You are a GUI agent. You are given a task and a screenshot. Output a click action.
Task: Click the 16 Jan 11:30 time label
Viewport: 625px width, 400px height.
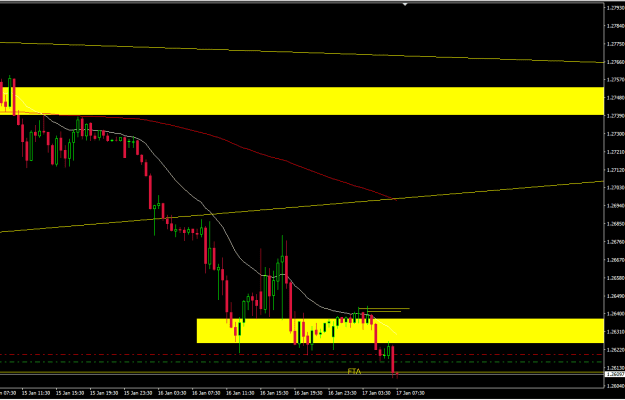point(240,393)
